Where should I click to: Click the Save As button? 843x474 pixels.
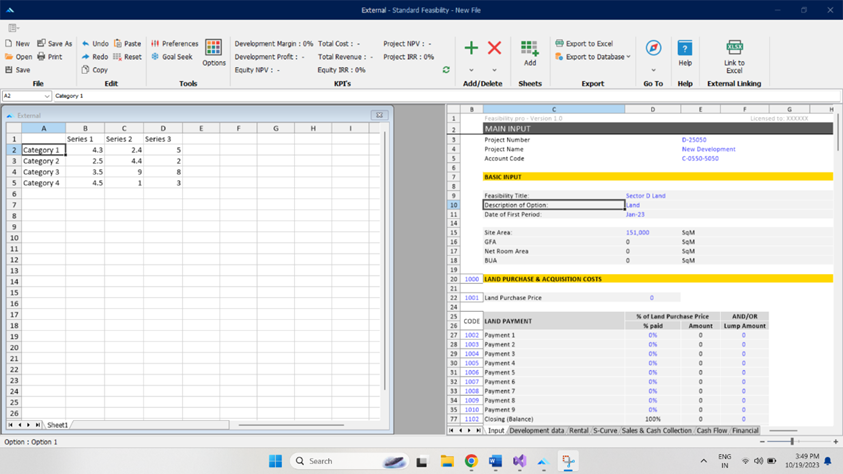tap(55, 44)
